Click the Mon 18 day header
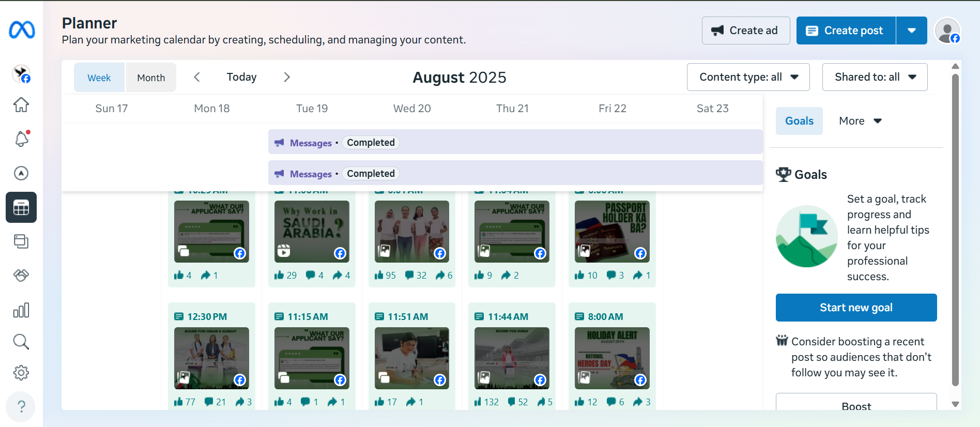 coord(211,109)
